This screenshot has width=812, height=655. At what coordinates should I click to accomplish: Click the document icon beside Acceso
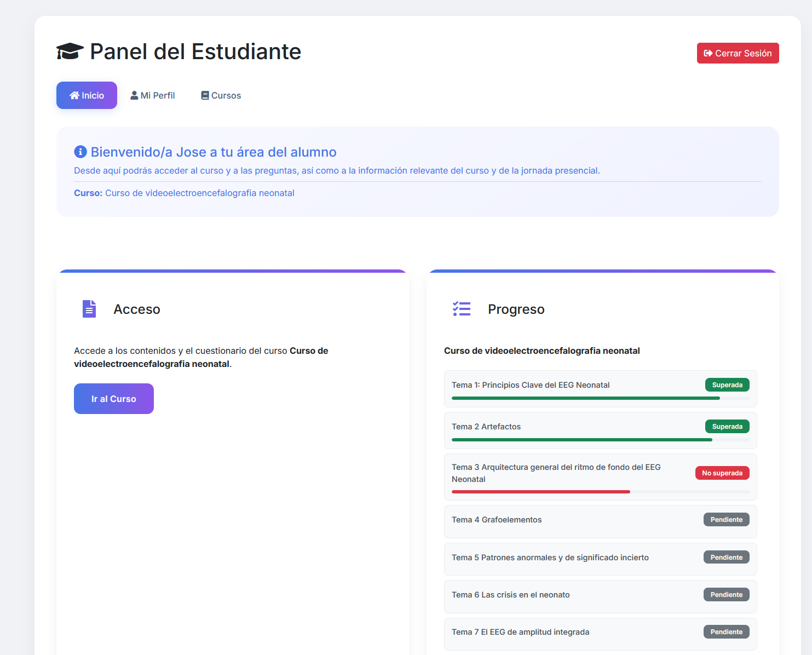tap(89, 309)
